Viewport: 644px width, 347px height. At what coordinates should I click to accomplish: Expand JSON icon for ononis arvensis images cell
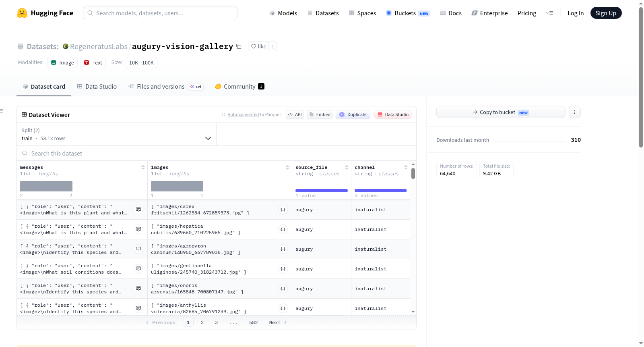click(283, 289)
